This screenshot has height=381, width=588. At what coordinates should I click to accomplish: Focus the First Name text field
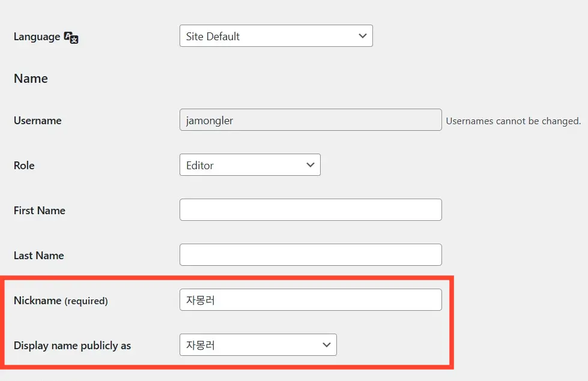pyautogui.click(x=311, y=210)
